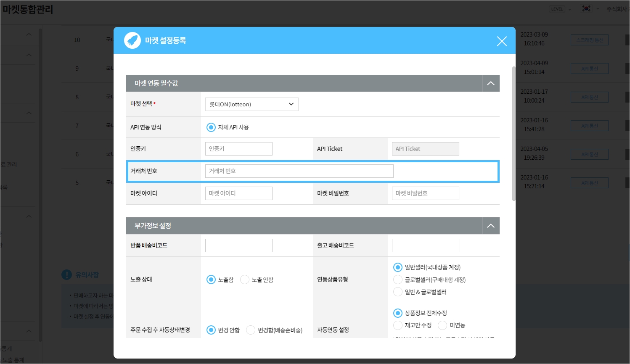The width and height of the screenshot is (630, 364).
Task: Select the 미연동 radio option
Action: tap(442, 325)
